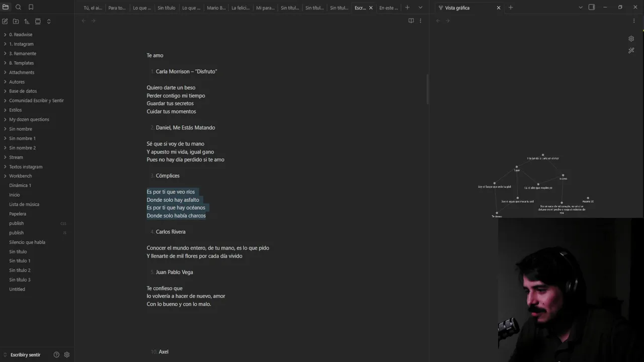644x362 pixels.
Task: Add a new tab beside Vista gráfica
Action: tap(511, 8)
